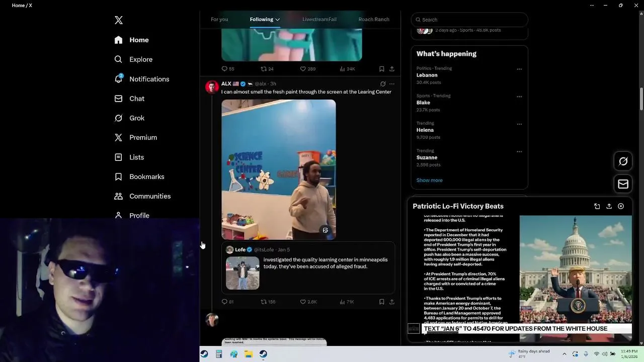The width and height of the screenshot is (644, 362).
Task: Open Premium in the sidebar
Action: pyautogui.click(x=136, y=137)
